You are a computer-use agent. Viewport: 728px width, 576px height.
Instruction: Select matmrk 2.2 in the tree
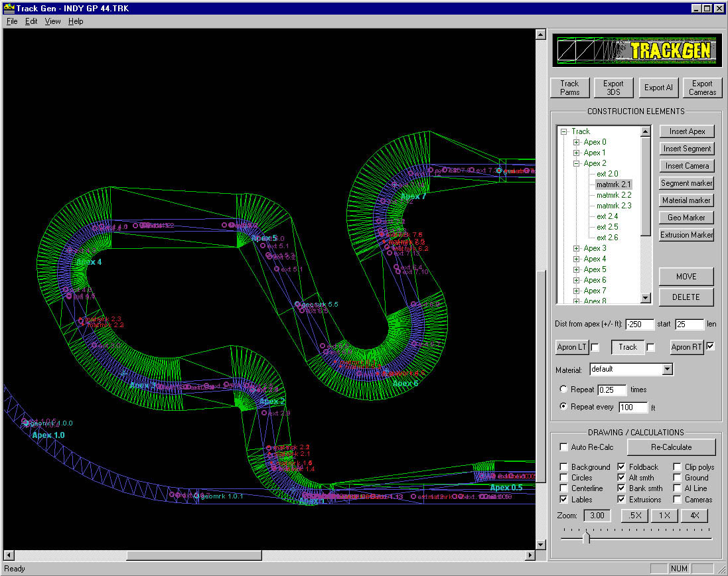[x=613, y=195]
